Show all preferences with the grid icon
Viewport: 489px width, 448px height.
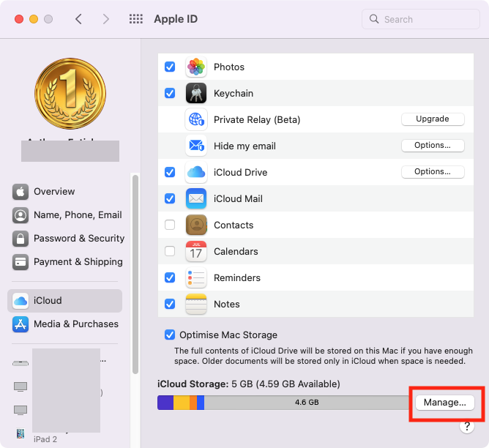(x=136, y=19)
